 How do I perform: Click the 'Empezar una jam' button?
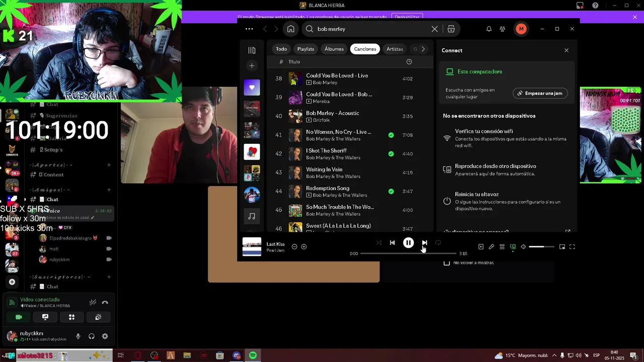(540, 94)
